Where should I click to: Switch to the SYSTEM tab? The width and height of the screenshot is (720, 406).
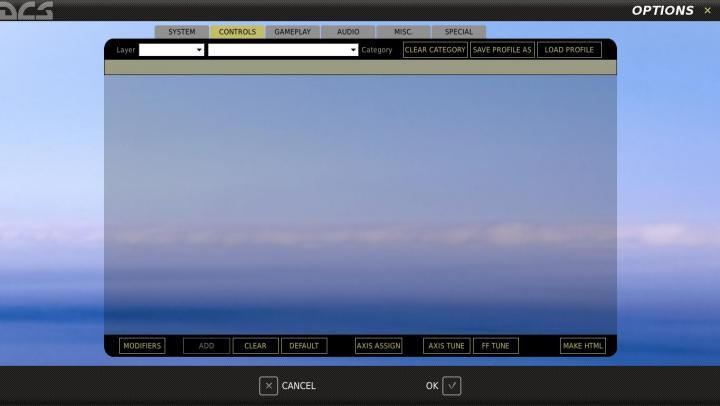tap(182, 32)
